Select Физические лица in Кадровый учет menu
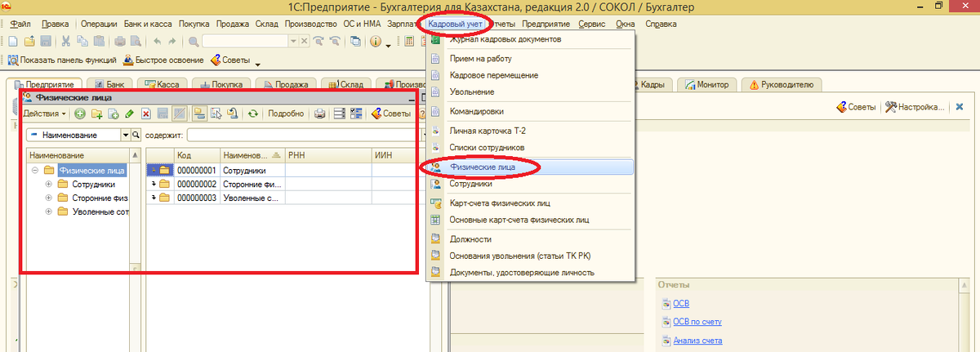This screenshot has height=352, width=980. click(531, 167)
